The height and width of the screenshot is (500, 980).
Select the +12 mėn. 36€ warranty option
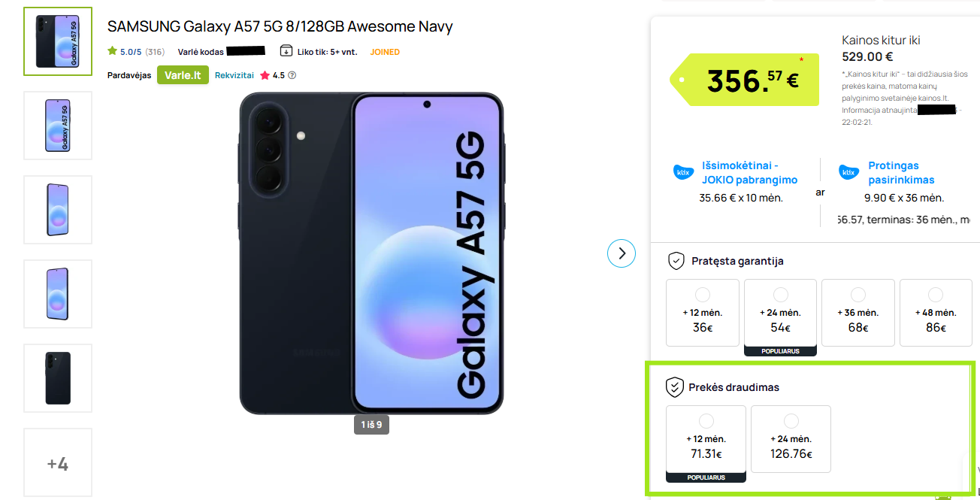pyautogui.click(x=703, y=313)
